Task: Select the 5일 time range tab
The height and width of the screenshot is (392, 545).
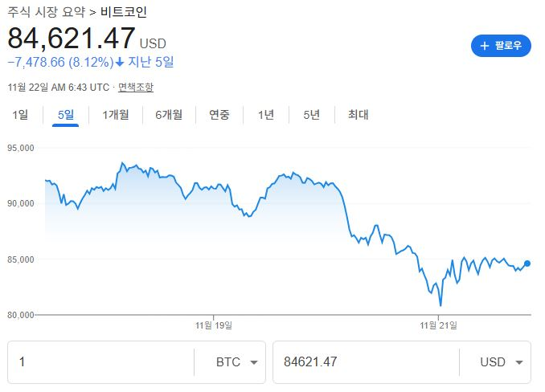Action: pos(65,115)
